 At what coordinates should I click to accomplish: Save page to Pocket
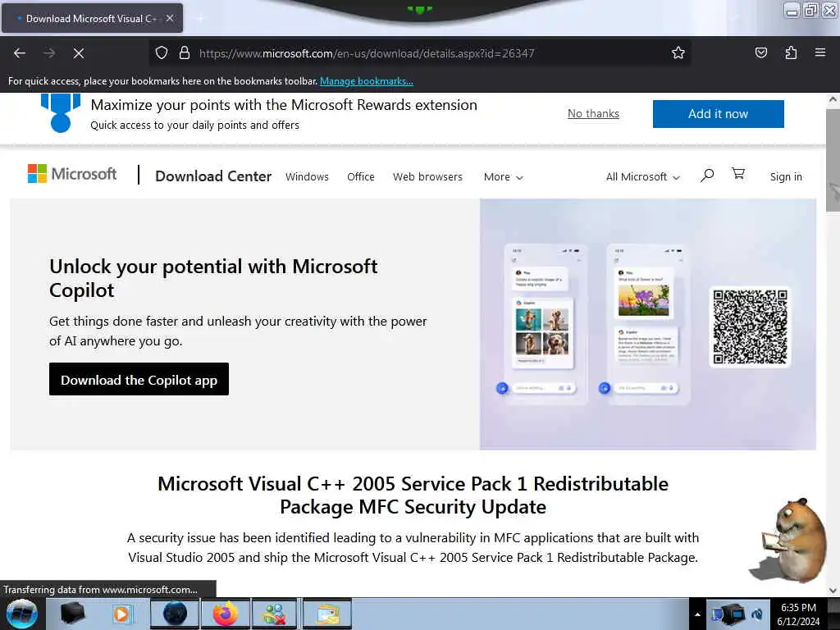click(x=760, y=53)
